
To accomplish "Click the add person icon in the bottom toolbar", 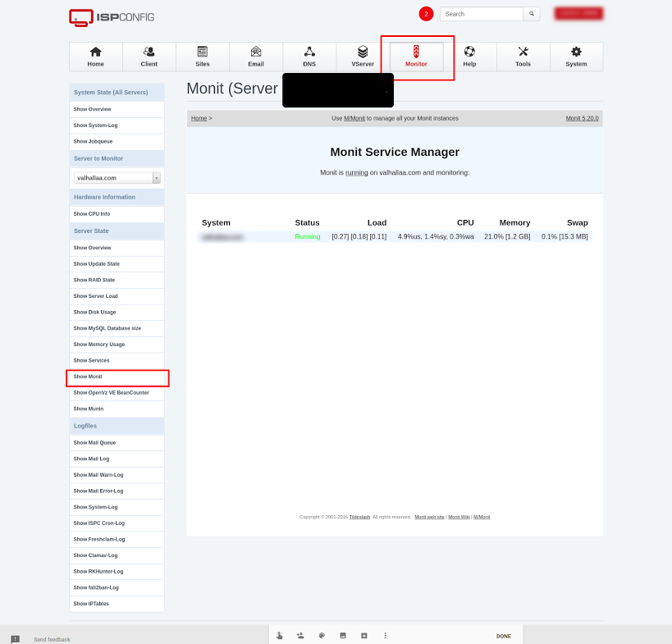I will tap(300, 636).
